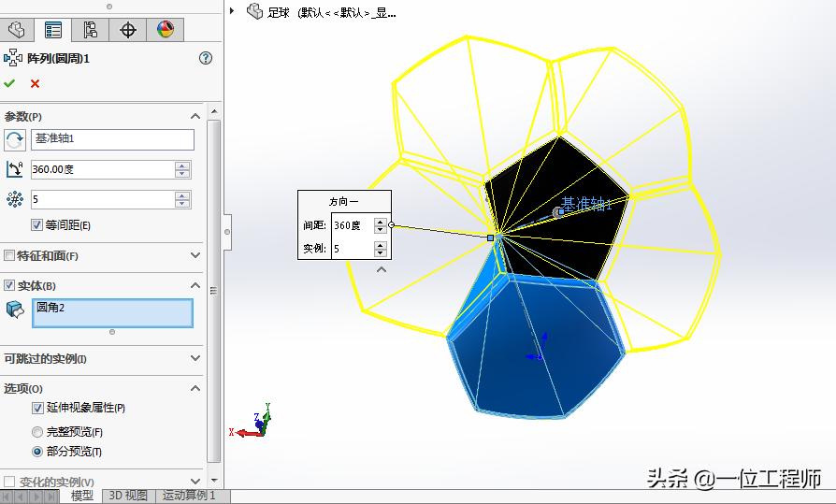Expand the 足球 flyout design tree arrow

coord(233,11)
